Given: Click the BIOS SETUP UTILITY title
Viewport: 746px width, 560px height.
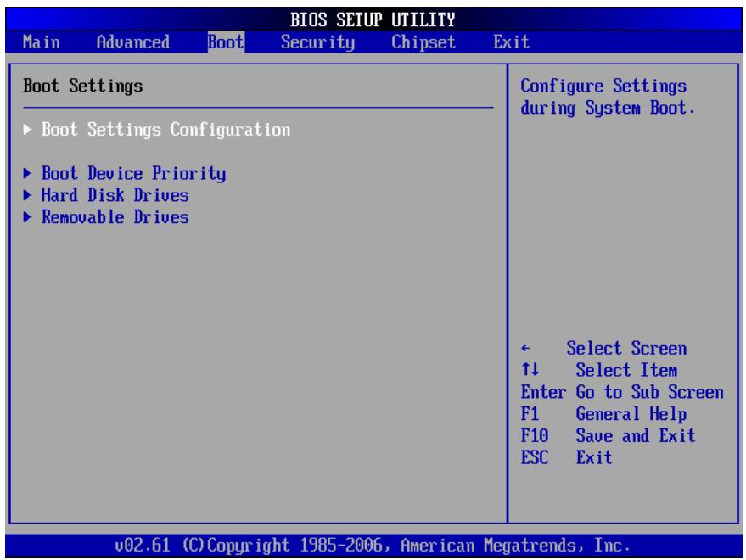Looking at the screenshot, I should coord(373,20).
